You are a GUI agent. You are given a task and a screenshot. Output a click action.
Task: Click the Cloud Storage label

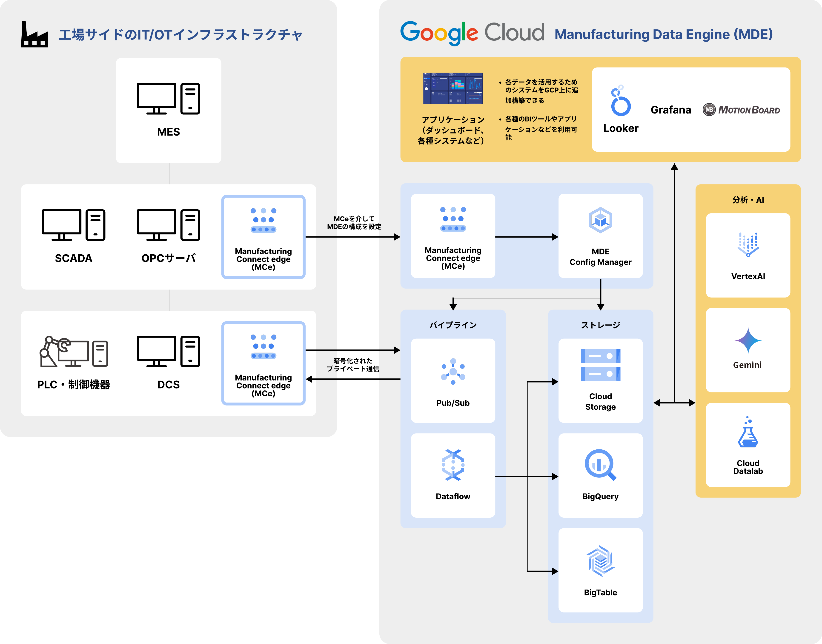[600, 402]
